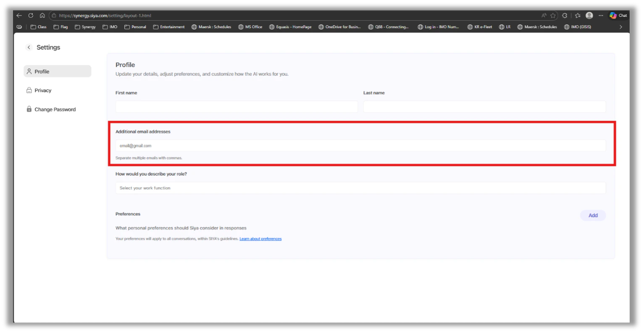Open Learn about preferences link
Screen dimensions: 644x334
260,239
